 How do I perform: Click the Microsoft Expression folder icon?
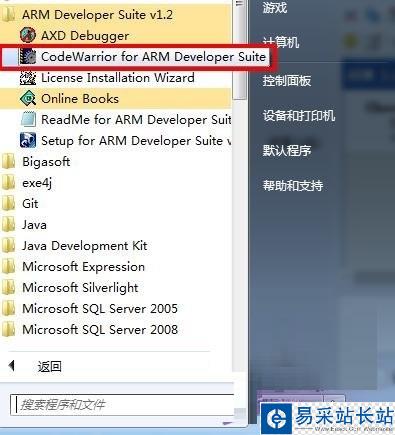pos(8,267)
